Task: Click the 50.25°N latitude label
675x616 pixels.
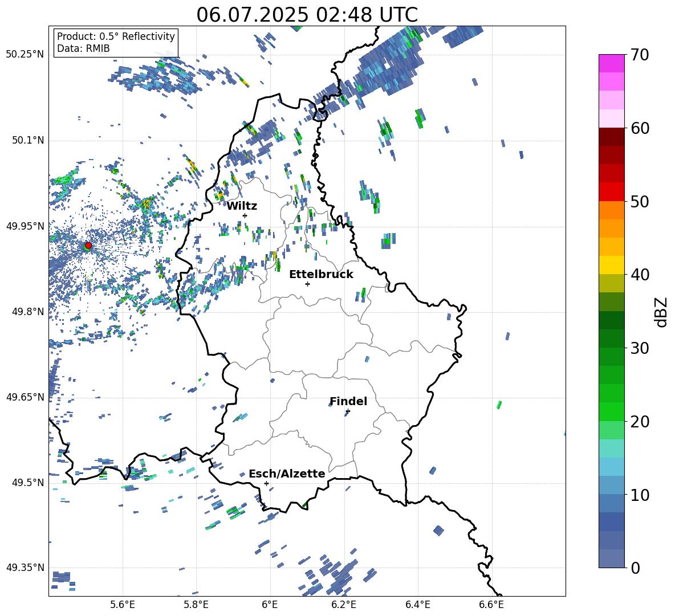Action: 25,55
